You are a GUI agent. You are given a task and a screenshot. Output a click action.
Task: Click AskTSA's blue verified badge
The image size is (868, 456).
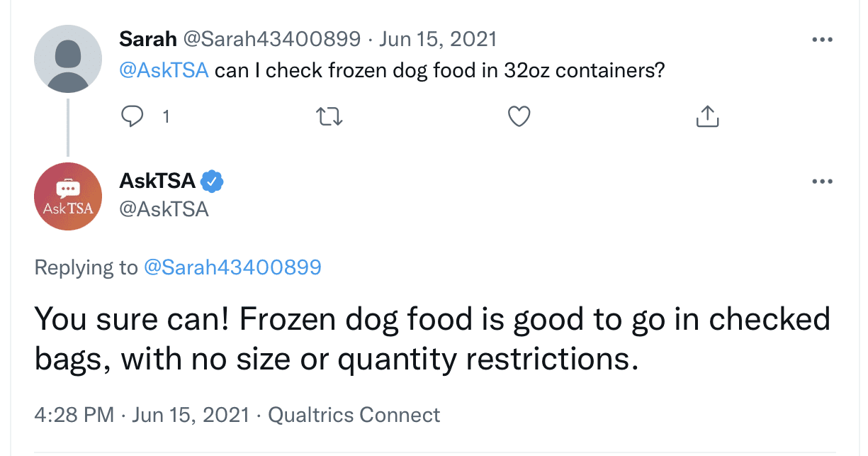tap(212, 181)
